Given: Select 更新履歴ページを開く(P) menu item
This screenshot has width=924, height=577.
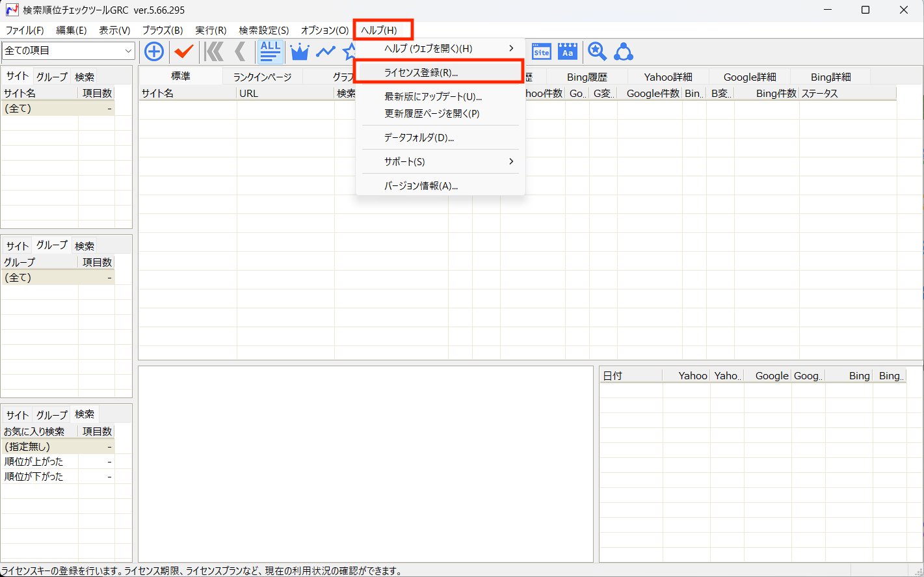Looking at the screenshot, I should (x=440, y=113).
